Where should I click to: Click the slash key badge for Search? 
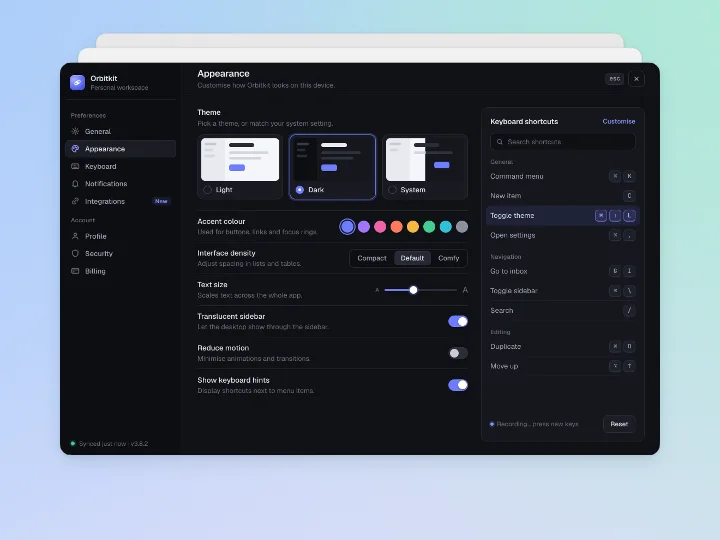tap(629, 310)
